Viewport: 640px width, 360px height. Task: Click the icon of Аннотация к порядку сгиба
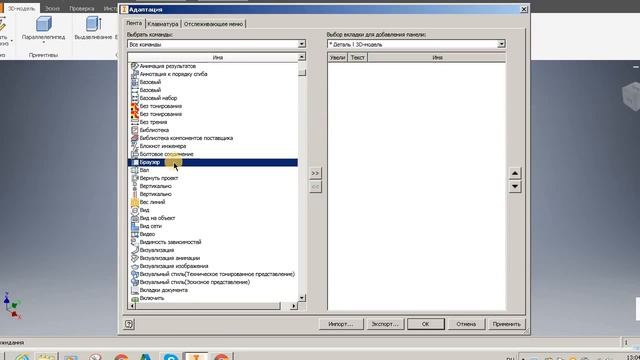[135, 74]
